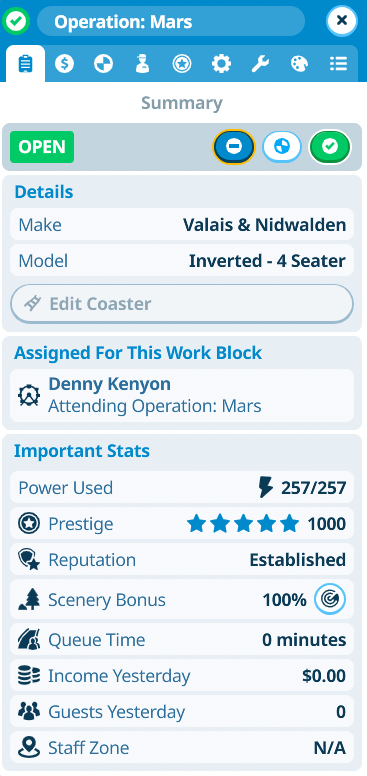Screen dimensions: 367x776
Task: Click the green status checkmark icon
Action: pos(16,21)
